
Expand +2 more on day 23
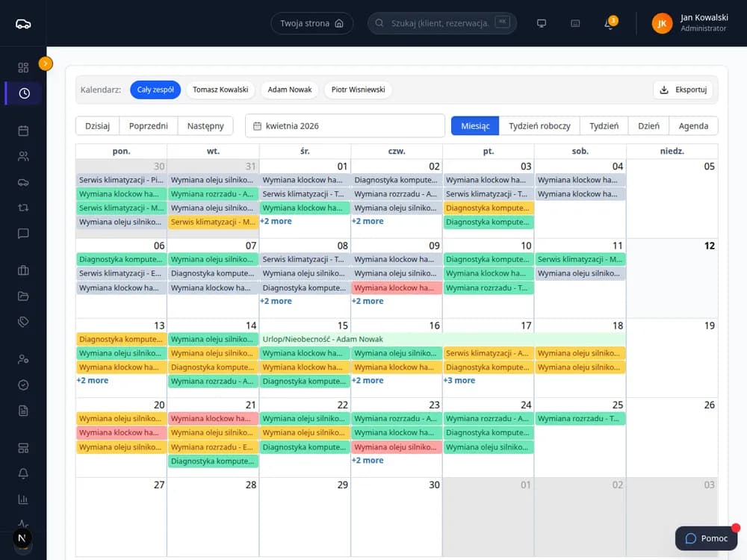click(368, 461)
